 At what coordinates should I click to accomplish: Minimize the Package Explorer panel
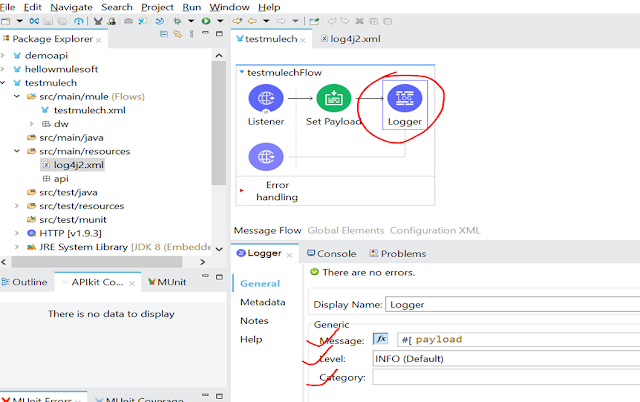point(205,33)
